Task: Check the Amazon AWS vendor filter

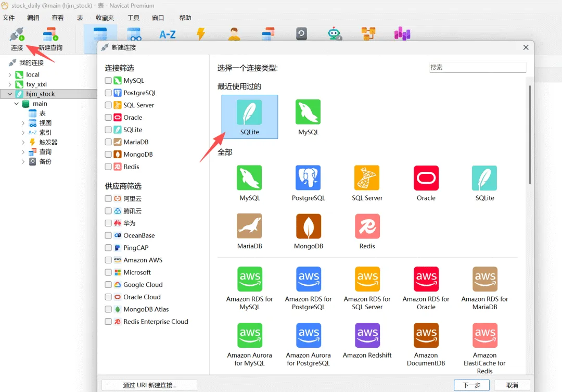Action: (x=108, y=260)
